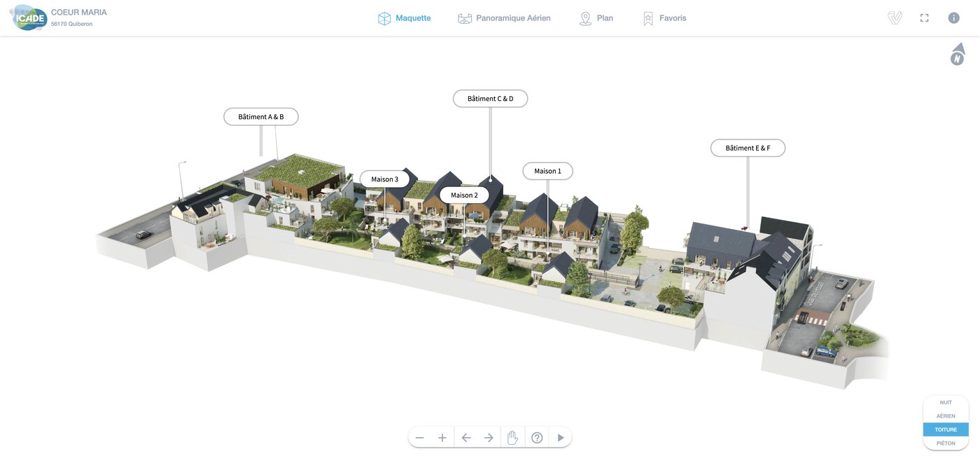Start the automatic rotation play button
Viewport: 980px width, 461px height.
(x=560, y=438)
